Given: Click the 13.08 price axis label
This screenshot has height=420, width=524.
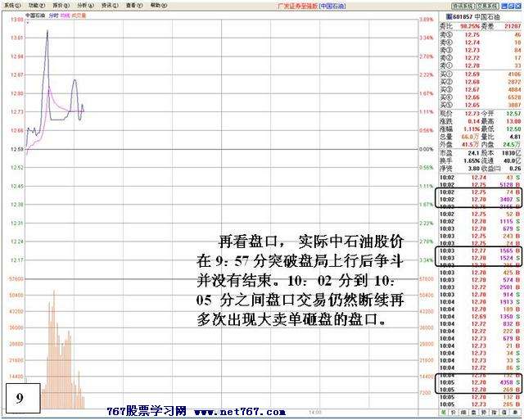Looking at the screenshot, I should tap(17, 20).
